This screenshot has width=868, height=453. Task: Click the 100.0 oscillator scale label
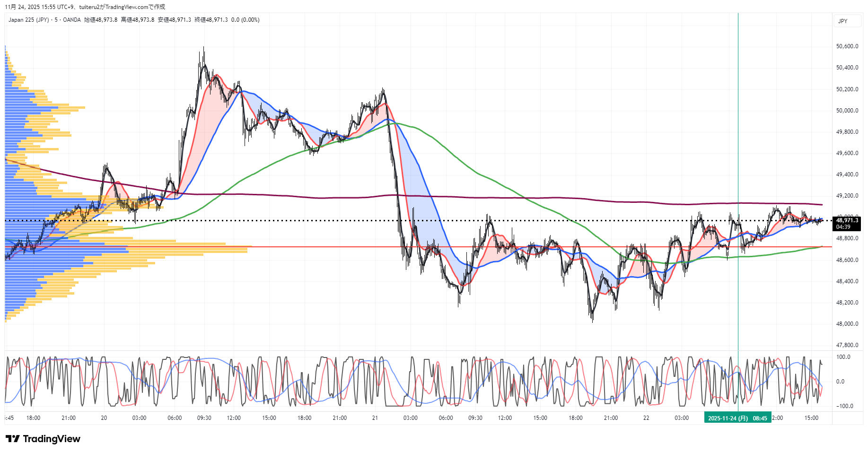(x=843, y=357)
